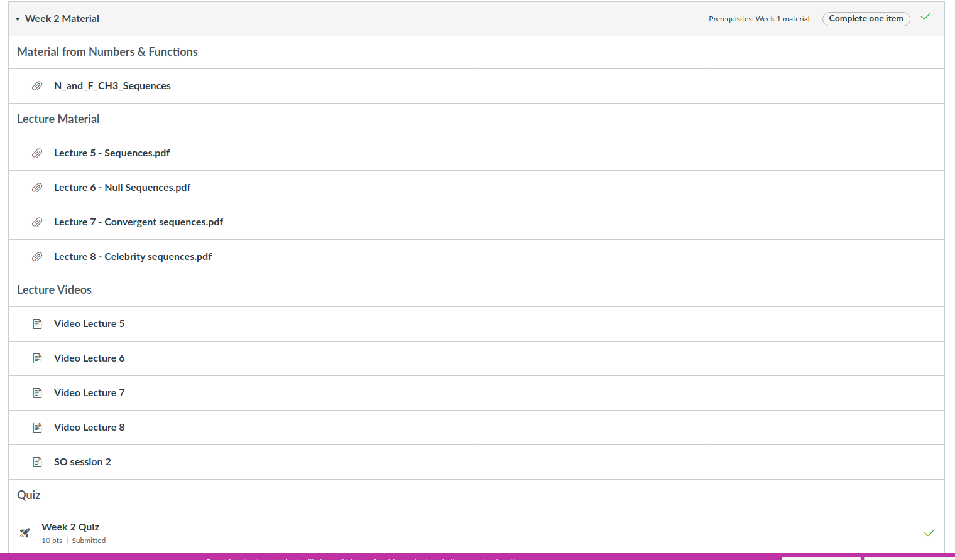Open the SO session 2 page

point(82,462)
